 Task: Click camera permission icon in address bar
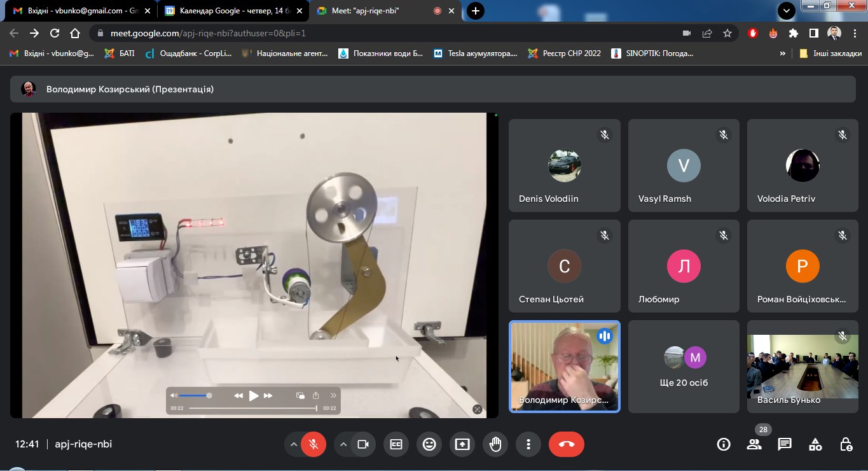coord(687,33)
